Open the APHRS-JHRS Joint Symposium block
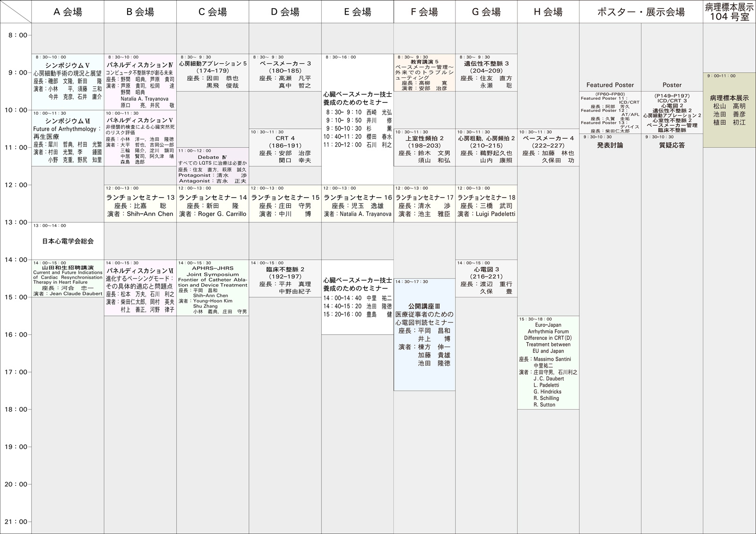756x534 pixels. pyautogui.click(x=213, y=288)
